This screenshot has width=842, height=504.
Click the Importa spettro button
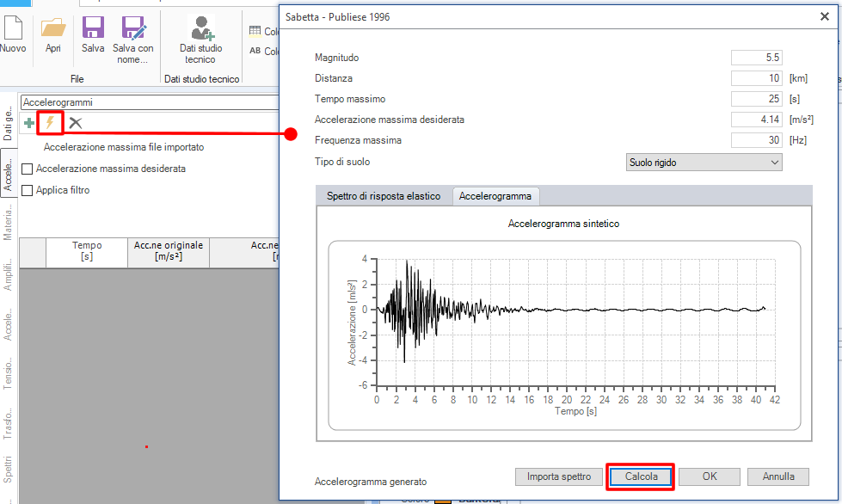559,476
